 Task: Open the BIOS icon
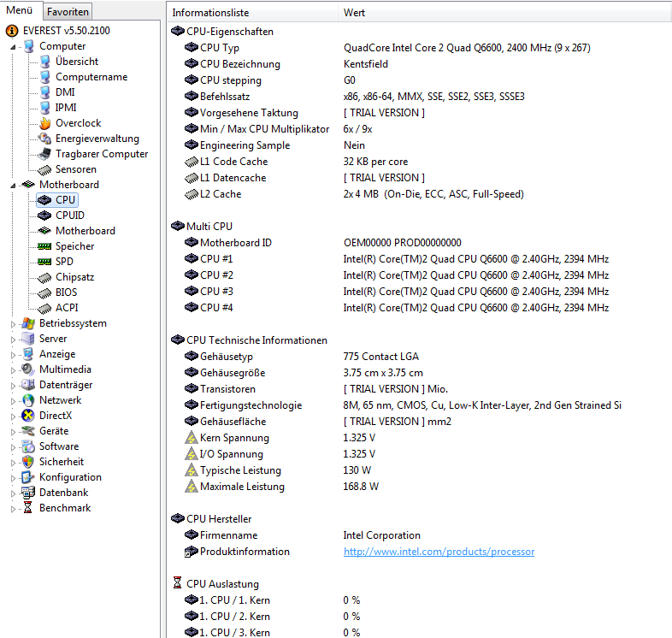pyautogui.click(x=44, y=293)
